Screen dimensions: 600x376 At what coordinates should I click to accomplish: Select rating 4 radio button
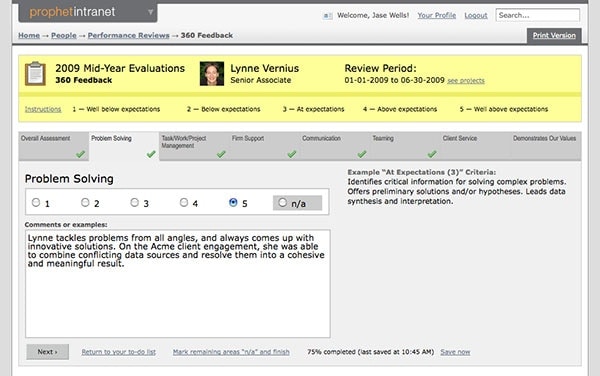tap(184, 202)
